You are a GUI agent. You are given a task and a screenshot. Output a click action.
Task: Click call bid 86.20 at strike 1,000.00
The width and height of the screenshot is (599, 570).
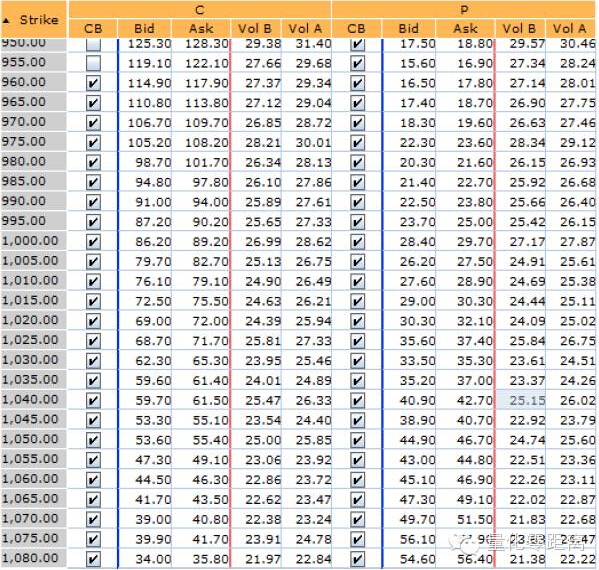tap(153, 241)
